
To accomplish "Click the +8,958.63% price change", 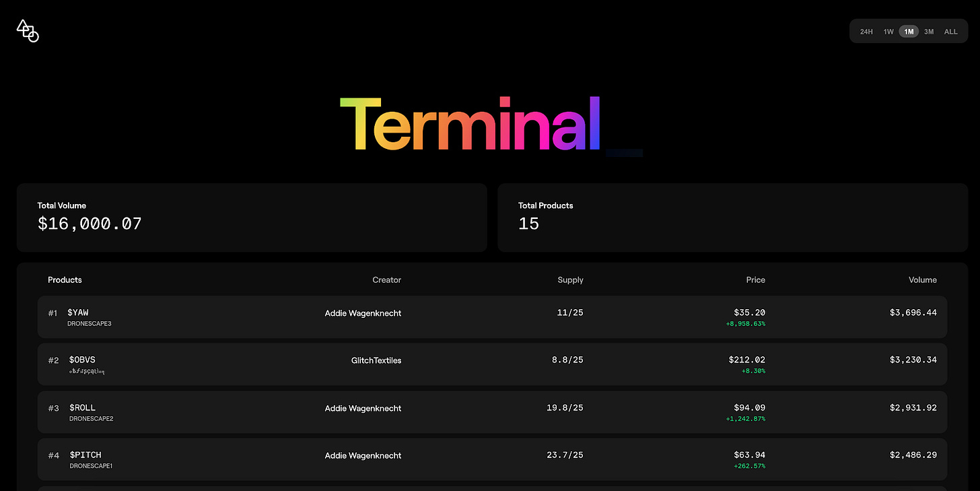I will (745, 324).
